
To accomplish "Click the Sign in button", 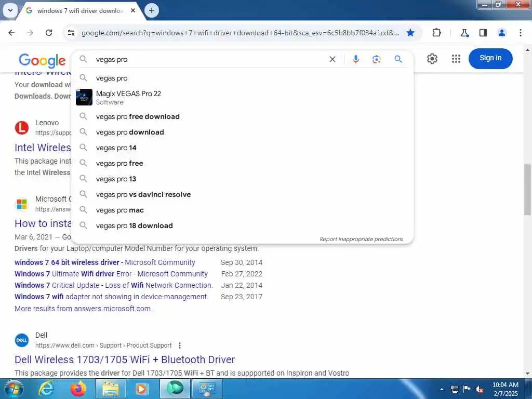I will tap(490, 58).
